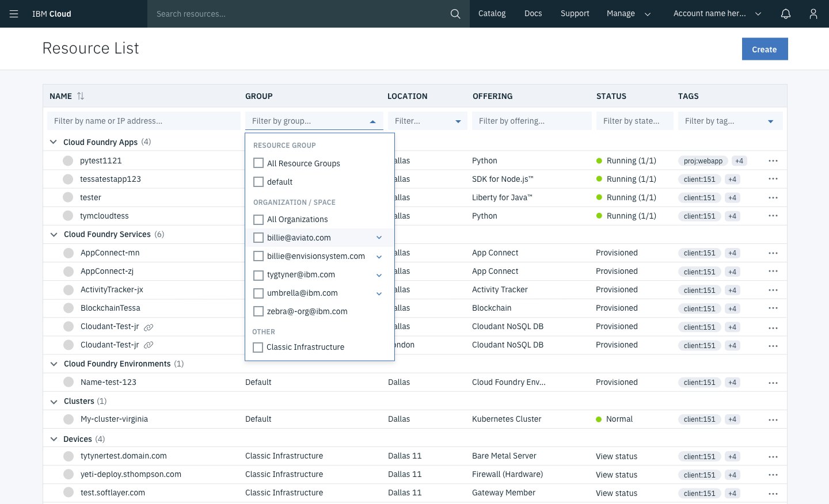Image resolution: width=829 pixels, height=504 pixels.
Task: Open overflow menu for tester row
Action: tap(773, 197)
